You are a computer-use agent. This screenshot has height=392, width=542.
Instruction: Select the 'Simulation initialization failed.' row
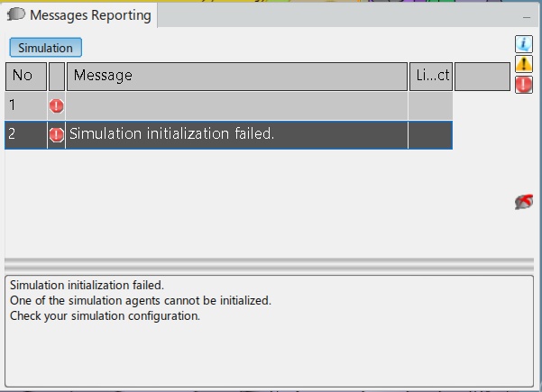click(x=228, y=135)
